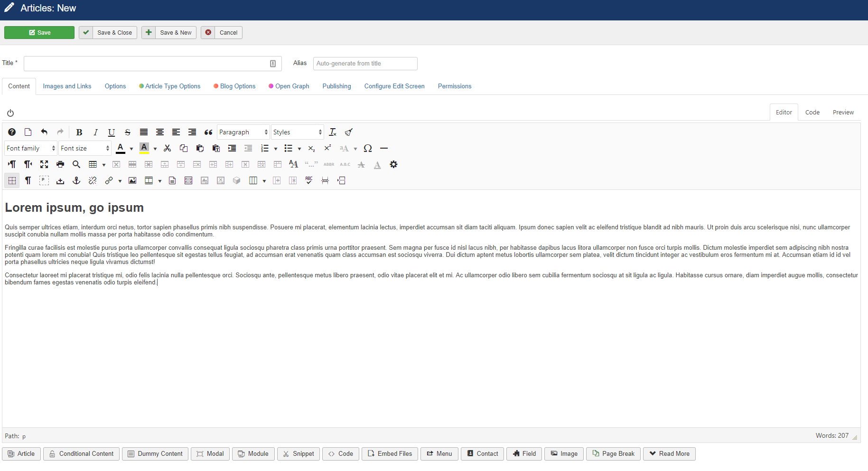Image resolution: width=868 pixels, height=471 pixels.
Task: Click the Save & Close button
Action: 108,33
